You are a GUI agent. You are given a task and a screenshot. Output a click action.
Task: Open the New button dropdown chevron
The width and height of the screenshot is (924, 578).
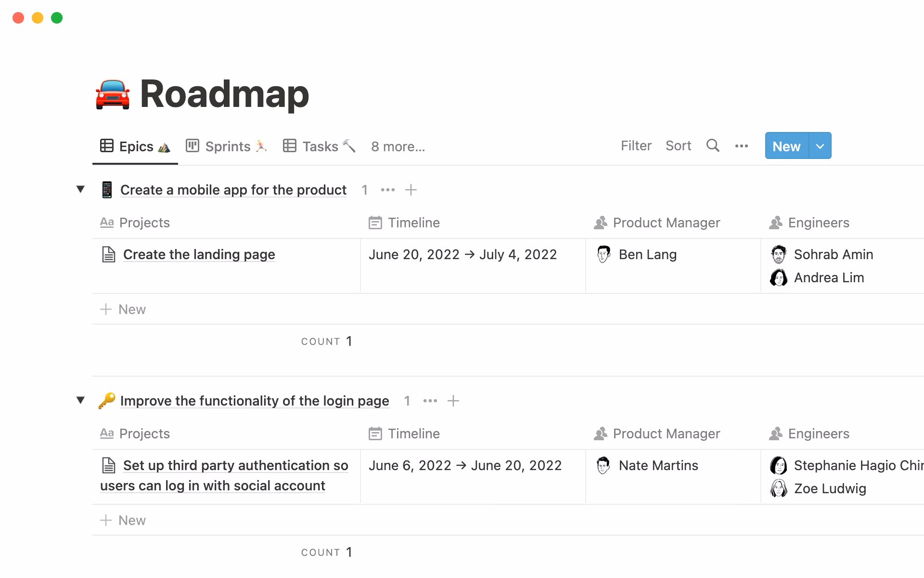[x=820, y=146]
